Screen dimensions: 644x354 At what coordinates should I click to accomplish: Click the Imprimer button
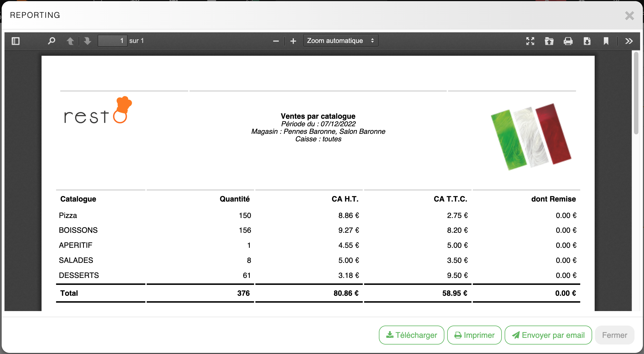474,335
